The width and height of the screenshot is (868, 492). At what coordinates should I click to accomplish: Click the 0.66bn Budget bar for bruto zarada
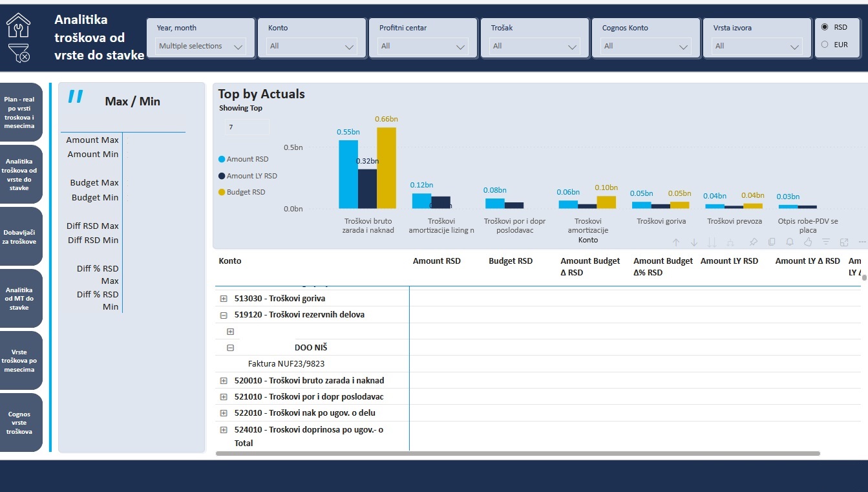(386, 167)
